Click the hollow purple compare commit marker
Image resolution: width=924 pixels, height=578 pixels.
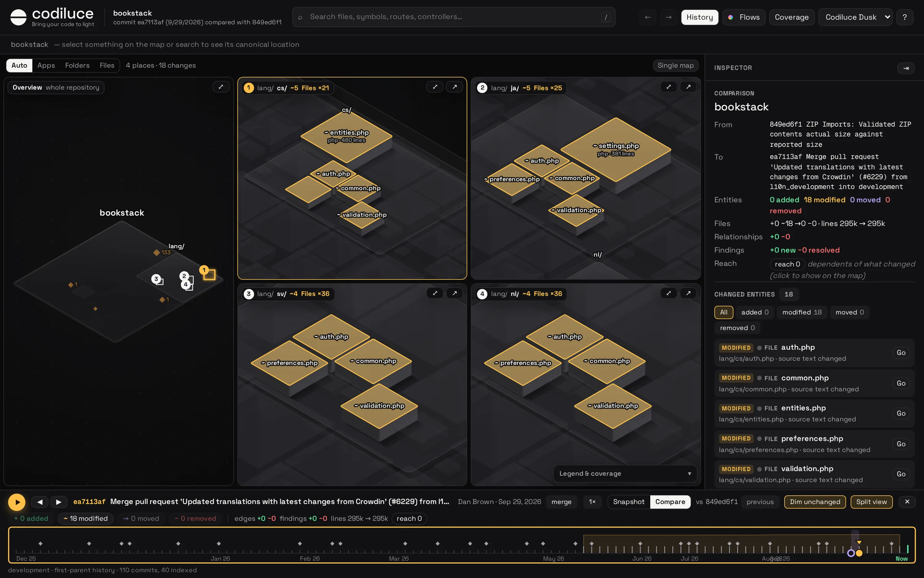coord(851,553)
